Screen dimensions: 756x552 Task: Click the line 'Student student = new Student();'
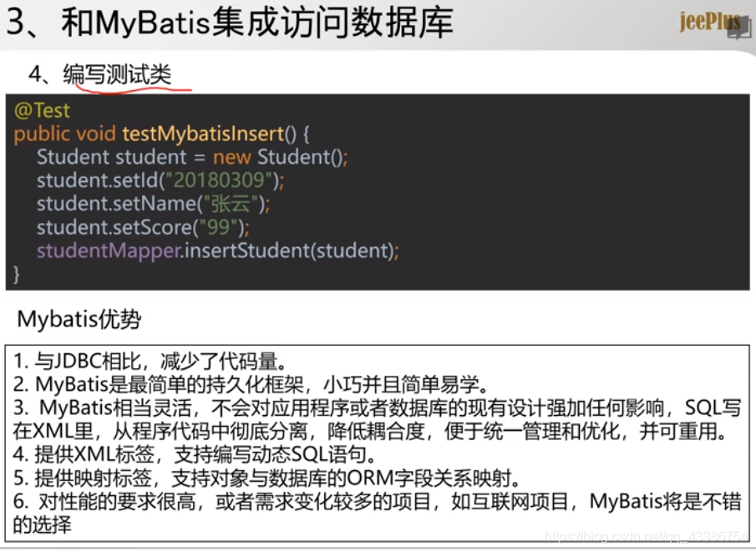(x=192, y=157)
